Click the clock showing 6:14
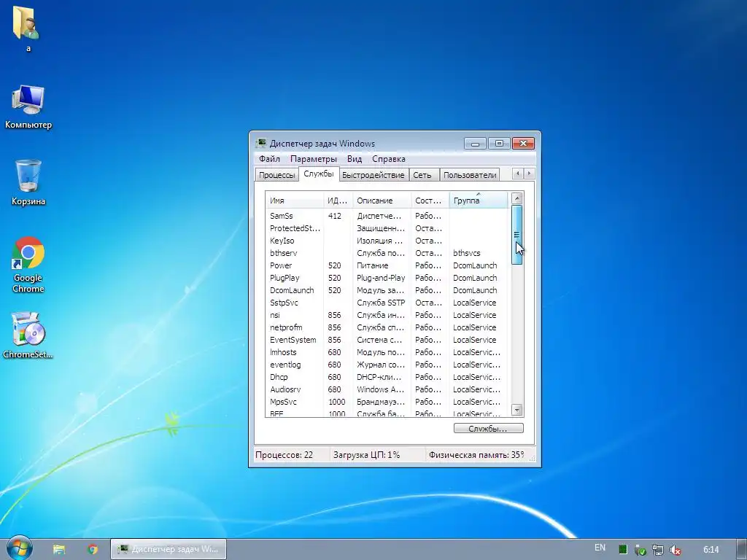This screenshot has width=747, height=560. (x=711, y=550)
